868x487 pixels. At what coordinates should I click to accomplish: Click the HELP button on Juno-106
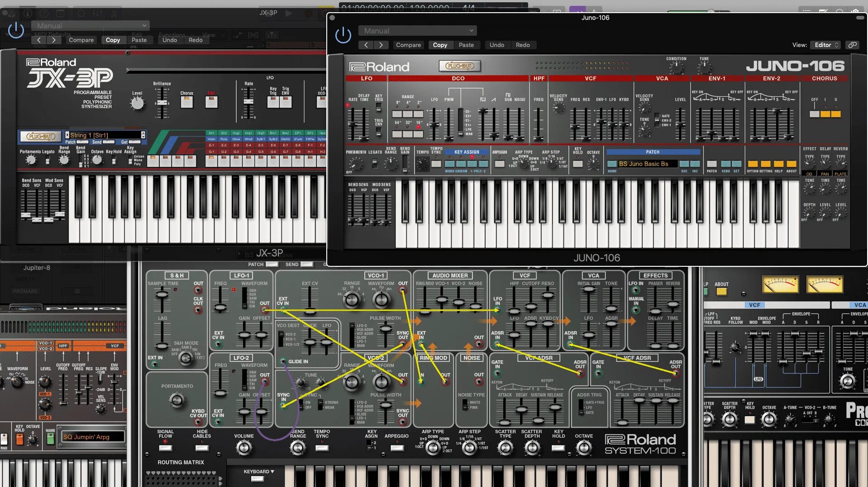(x=778, y=164)
